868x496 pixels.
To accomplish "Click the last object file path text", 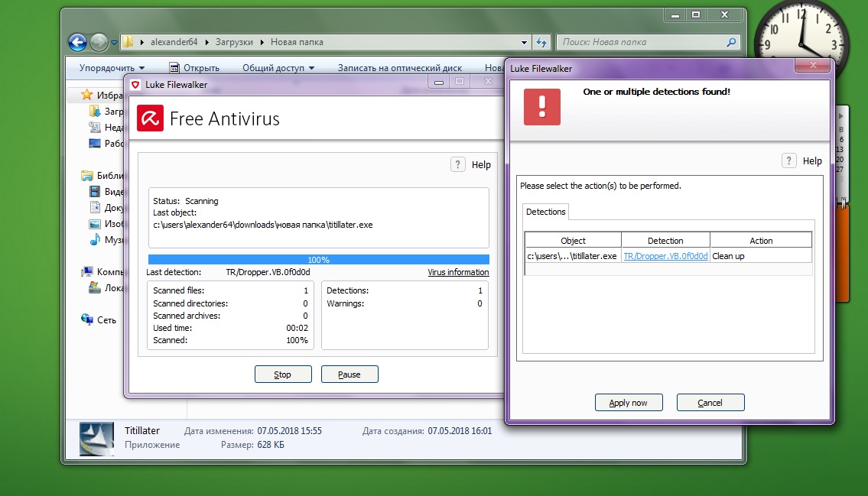I will (x=263, y=225).
